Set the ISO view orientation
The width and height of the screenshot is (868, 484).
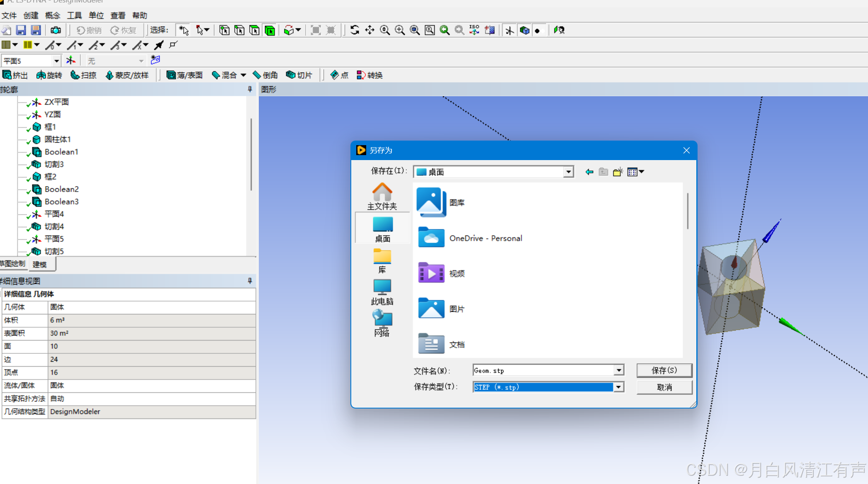(474, 30)
